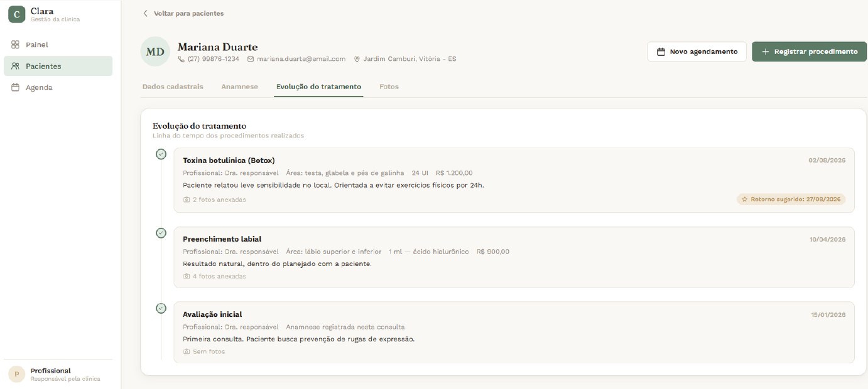Open Pacientes in the sidebar
868x389 pixels.
58,66
